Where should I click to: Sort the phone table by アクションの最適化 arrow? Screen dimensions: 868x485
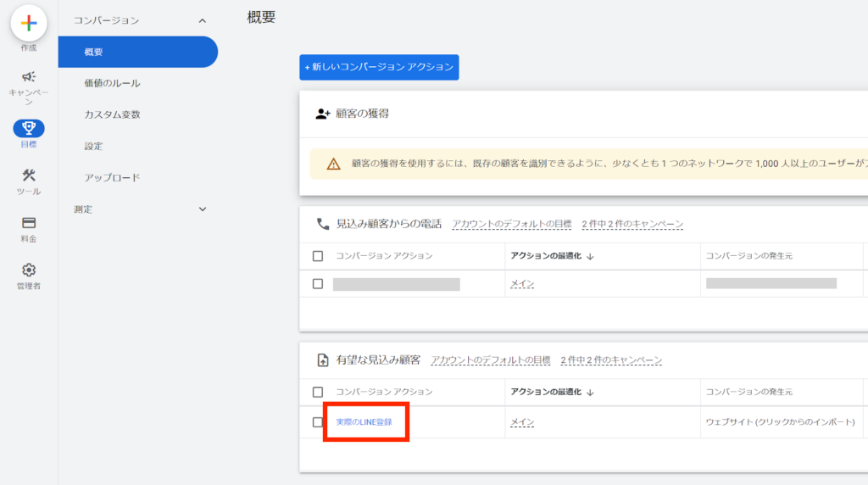590,256
